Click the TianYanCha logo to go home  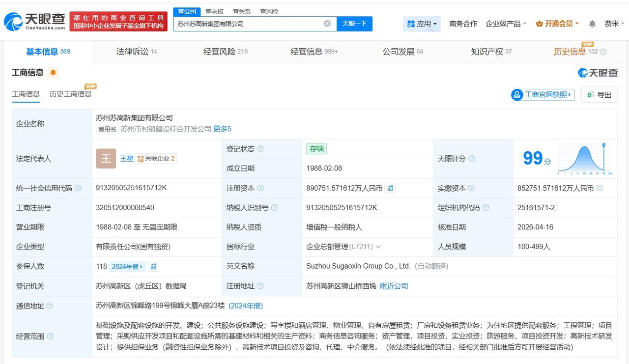[34, 21]
